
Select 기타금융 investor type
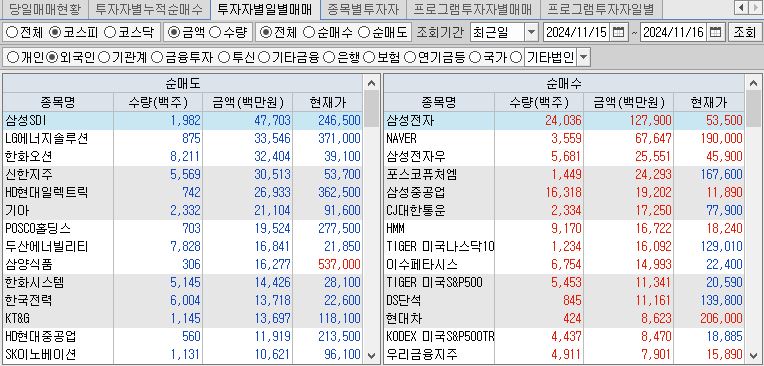pyautogui.click(x=264, y=58)
